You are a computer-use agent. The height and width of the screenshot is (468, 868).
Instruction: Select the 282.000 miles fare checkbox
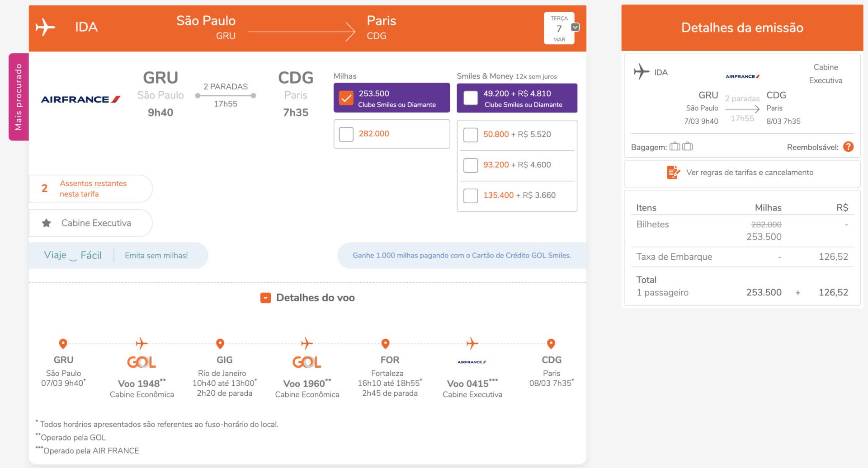(346, 134)
